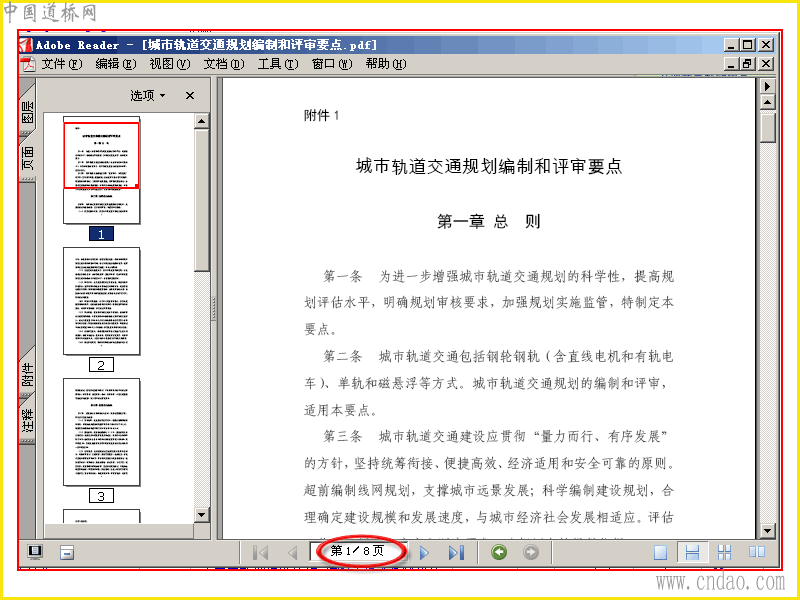
Task: Open the 帮助 help menu
Action: tap(386, 64)
